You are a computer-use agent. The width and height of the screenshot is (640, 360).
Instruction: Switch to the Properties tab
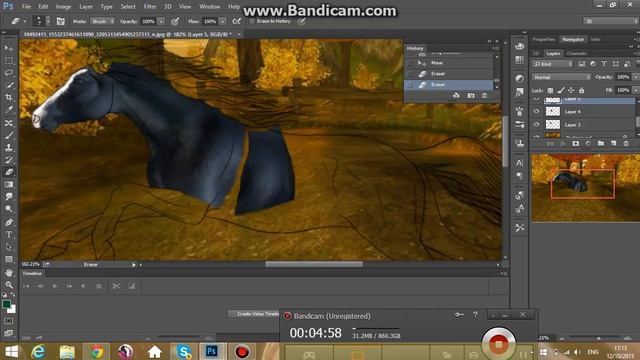pos(544,40)
